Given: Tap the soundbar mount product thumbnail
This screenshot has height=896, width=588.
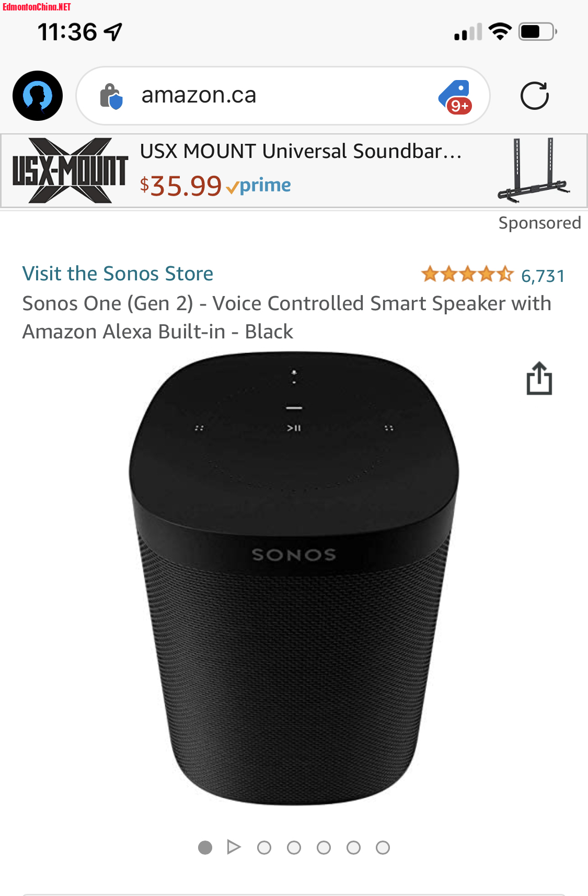Looking at the screenshot, I should (534, 171).
